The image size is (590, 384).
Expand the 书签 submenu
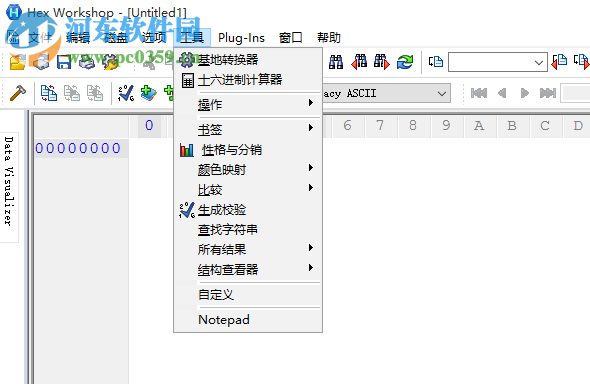248,129
